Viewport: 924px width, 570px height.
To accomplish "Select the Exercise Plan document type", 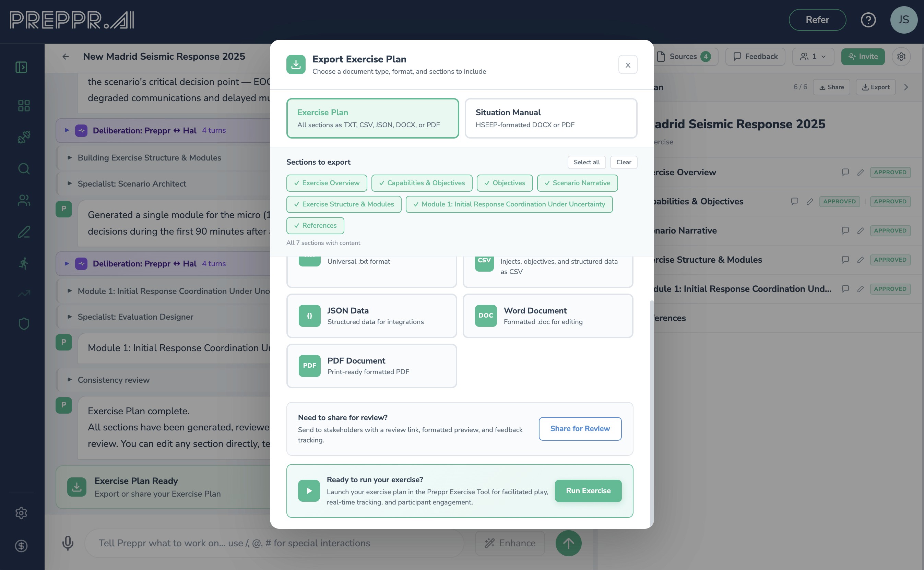I will point(372,118).
